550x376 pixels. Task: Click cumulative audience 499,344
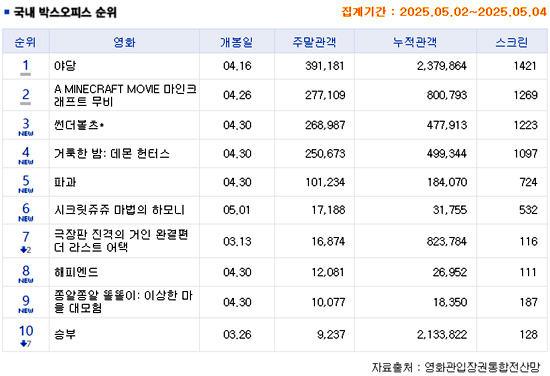click(447, 153)
